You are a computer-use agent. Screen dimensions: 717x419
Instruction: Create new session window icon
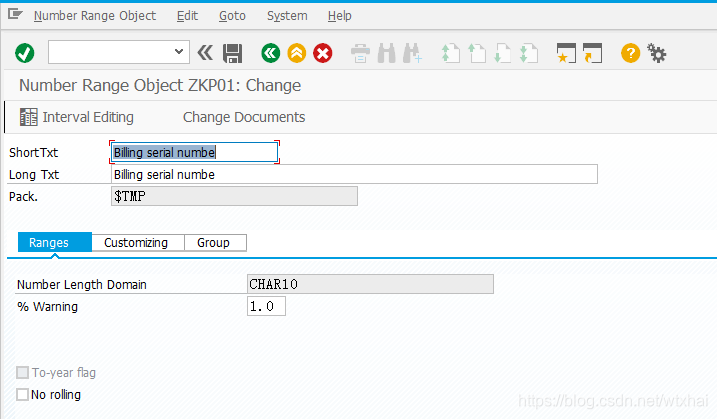566,53
